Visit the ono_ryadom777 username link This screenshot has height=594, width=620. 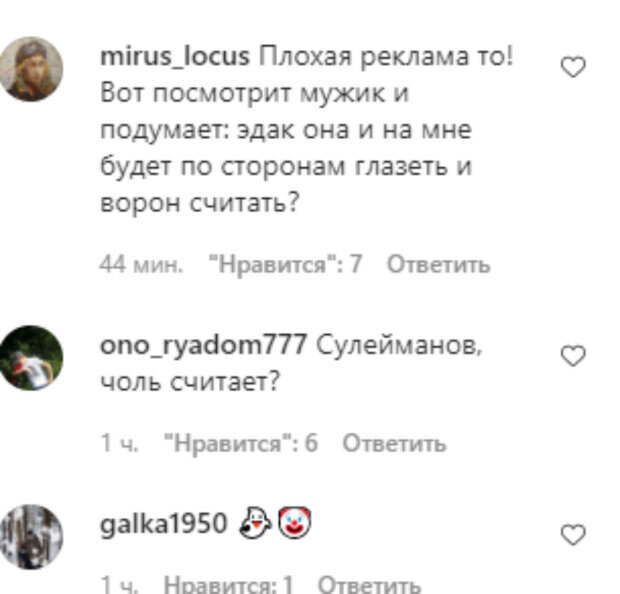coord(203,345)
